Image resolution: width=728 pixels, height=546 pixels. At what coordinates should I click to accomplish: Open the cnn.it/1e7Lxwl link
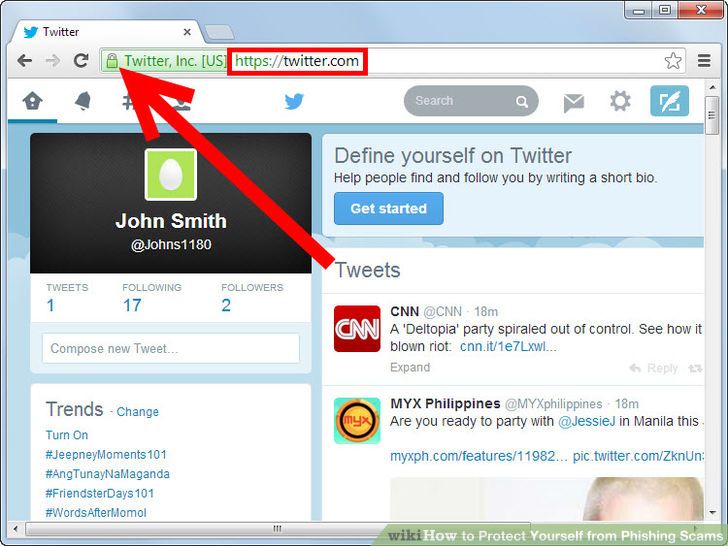click(x=508, y=347)
